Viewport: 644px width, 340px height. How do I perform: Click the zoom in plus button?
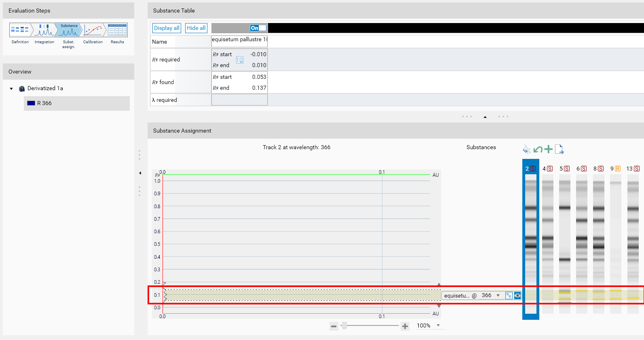tap(405, 326)
